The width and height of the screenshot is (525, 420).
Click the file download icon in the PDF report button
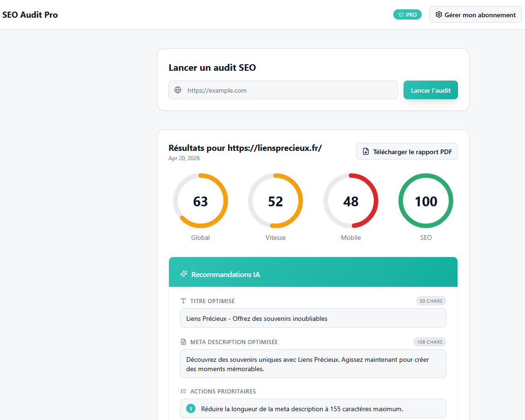click(x=366, y=152)
